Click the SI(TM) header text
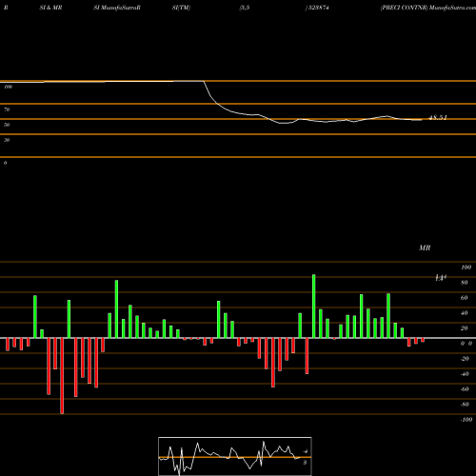The image size is (476, 476). point(181,8)
